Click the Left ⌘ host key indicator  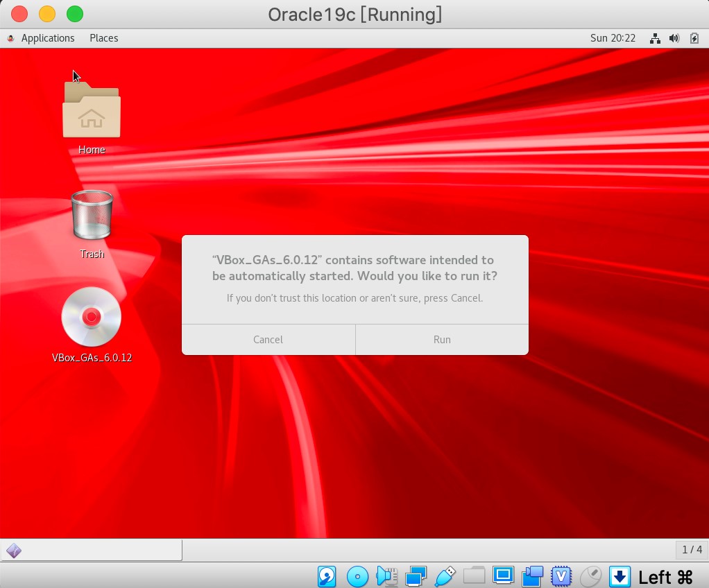click(x=665, y=577)
